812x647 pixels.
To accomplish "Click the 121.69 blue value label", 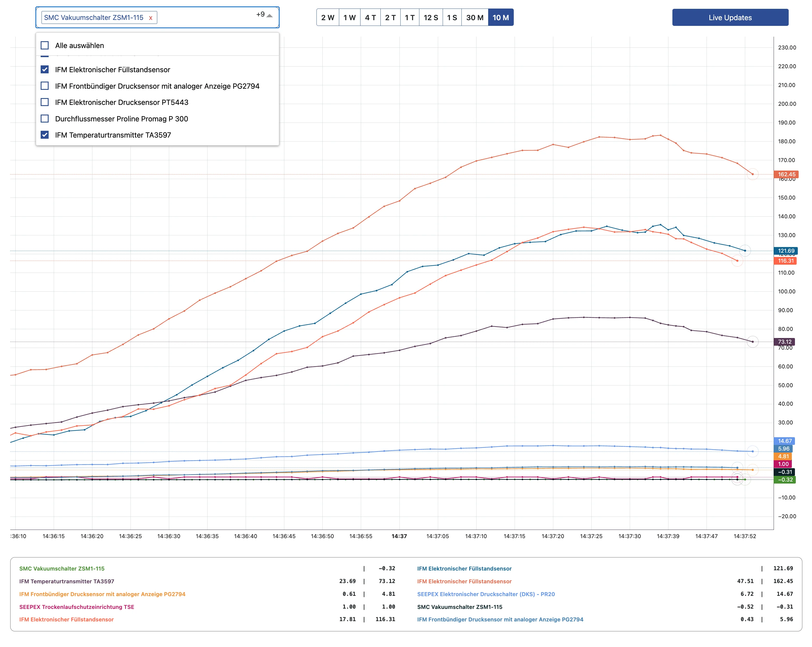I will tap(786, 251).
